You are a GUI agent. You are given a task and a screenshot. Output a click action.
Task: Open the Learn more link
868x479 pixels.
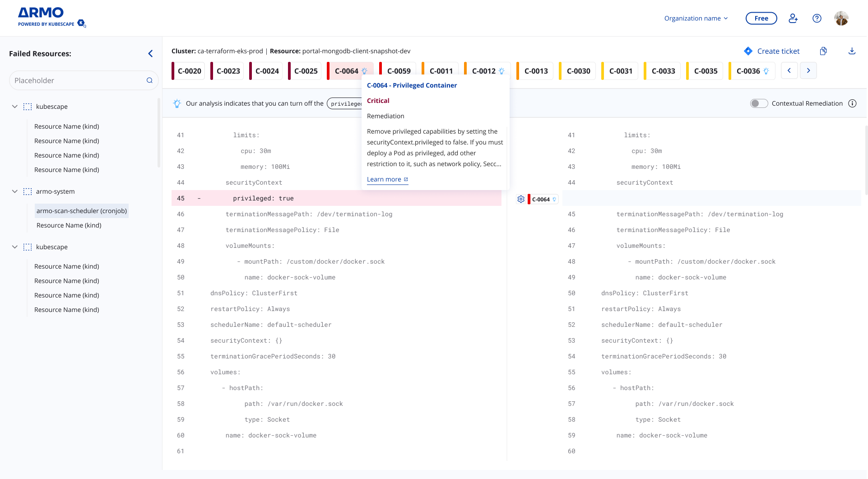(387, 179)
